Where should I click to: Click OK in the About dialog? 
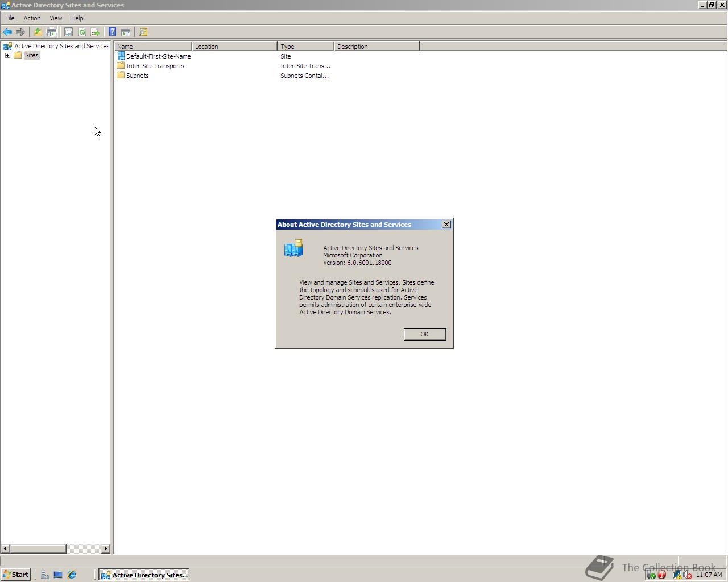point(425,334)
